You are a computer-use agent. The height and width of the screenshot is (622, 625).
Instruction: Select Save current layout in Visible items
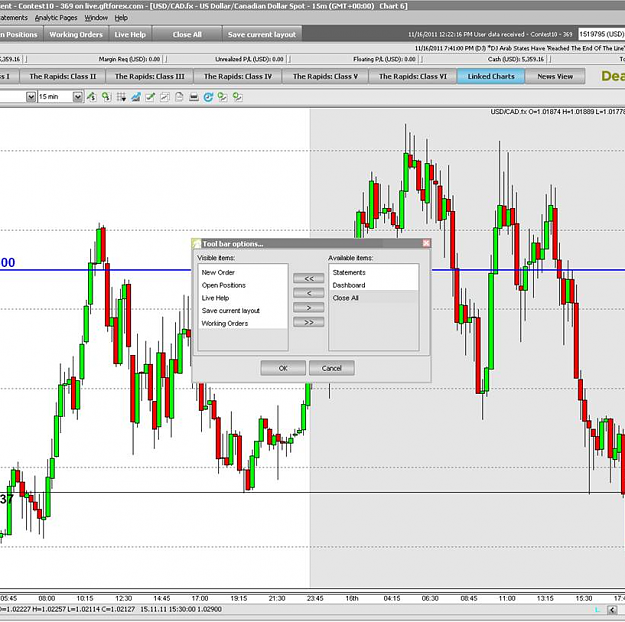point(243,311)
